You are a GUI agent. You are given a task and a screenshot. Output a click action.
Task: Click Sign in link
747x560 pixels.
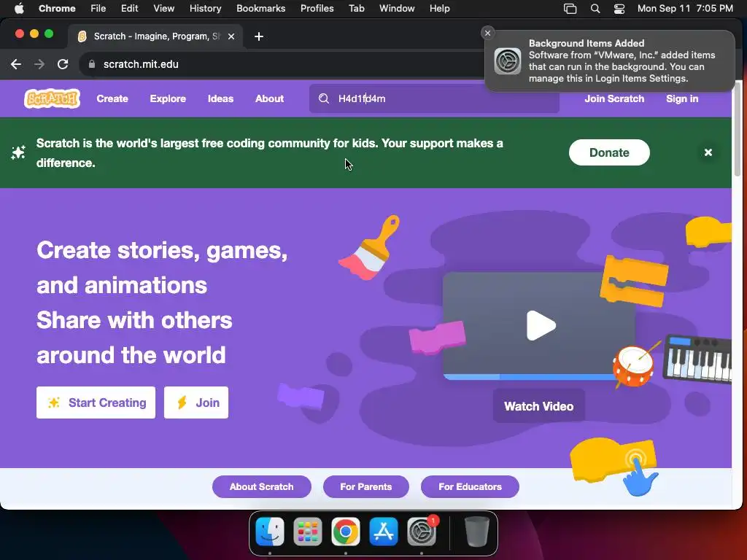pos(682,98)
